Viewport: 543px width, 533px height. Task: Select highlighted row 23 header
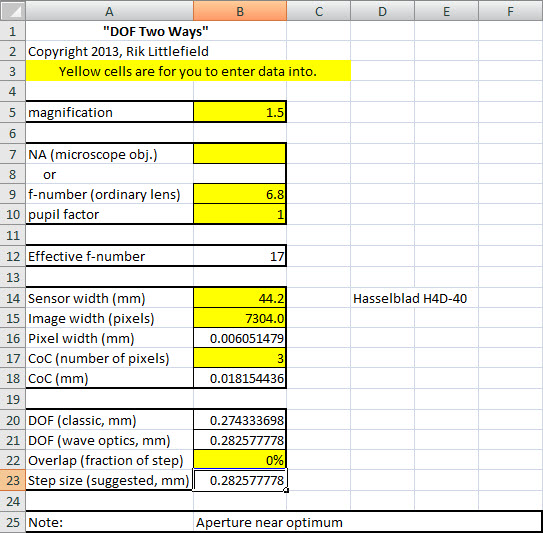(13, 480)
